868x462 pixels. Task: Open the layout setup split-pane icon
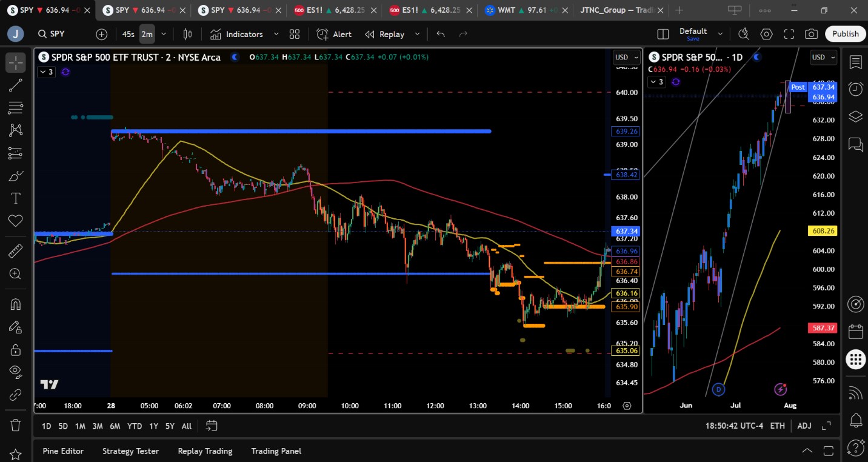pos(663,35)
